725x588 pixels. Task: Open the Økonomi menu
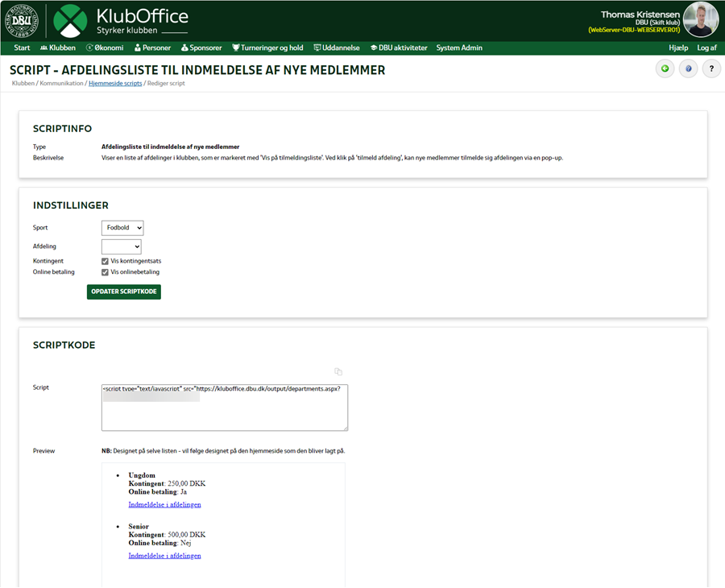pyautogui.click(x=105, y=48)
